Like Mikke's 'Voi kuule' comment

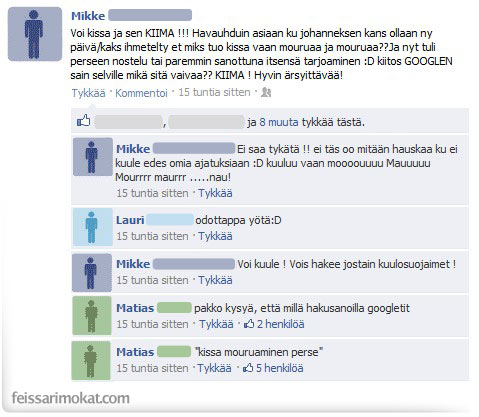pyautogui.click(x=215, y=280)
